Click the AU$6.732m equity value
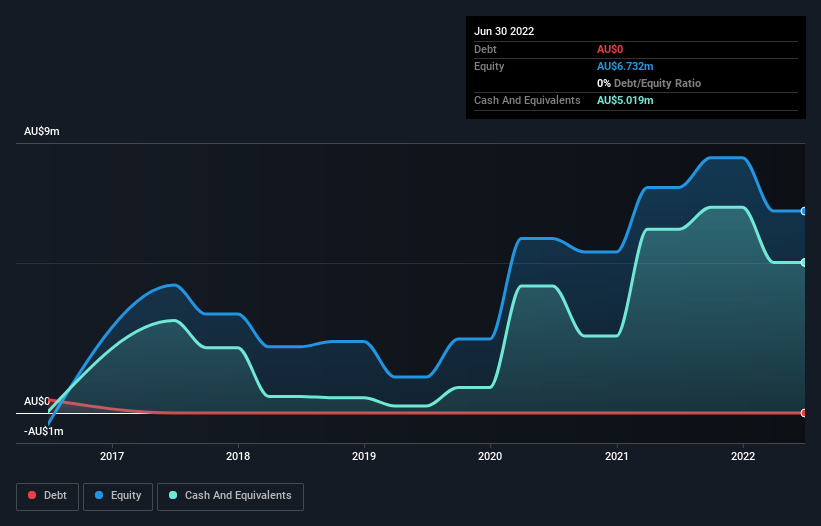Image resolution: width=821 pixels, height=526 pixels. 625,66
